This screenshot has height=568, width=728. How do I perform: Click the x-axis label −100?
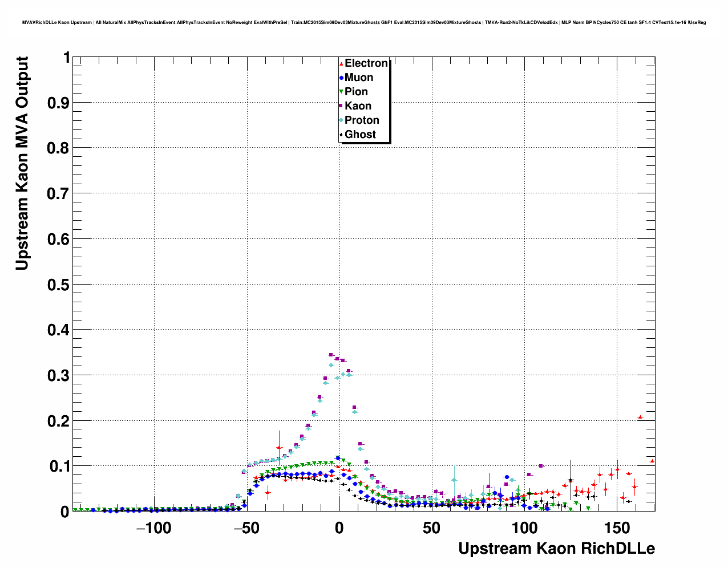(154, 528)
